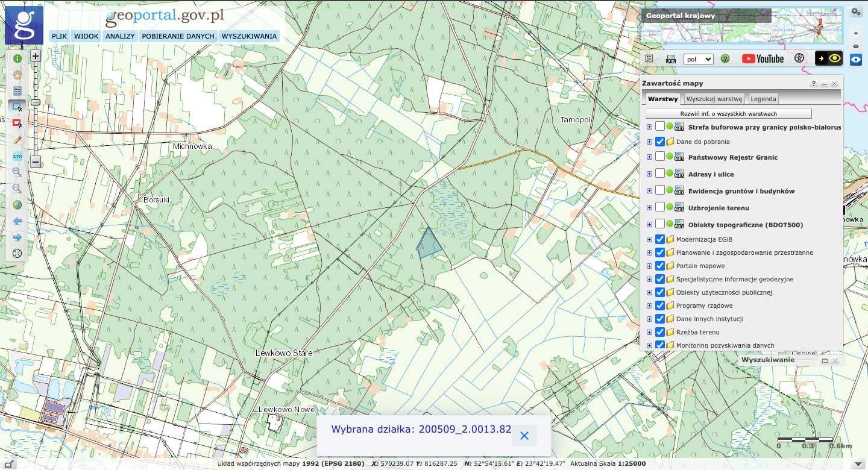Image resolution: width=868 pixels, height=470 pixels.
Task: Close the Wybrana działka notification
Action: 524,436
